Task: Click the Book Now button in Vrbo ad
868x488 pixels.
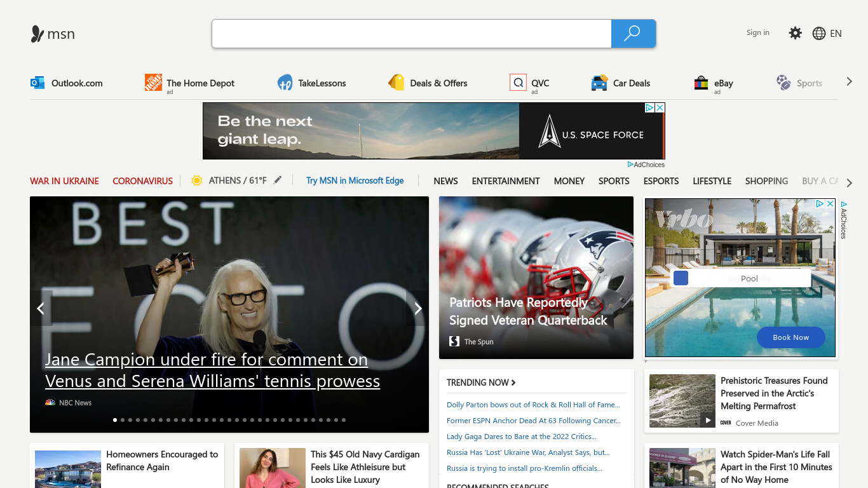Action: tap(791, 337)
